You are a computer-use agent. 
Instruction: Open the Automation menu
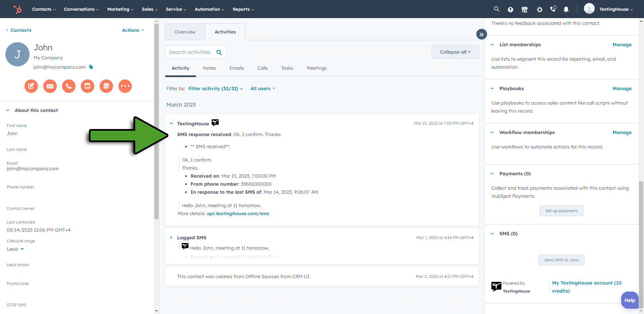click(210, 9)
